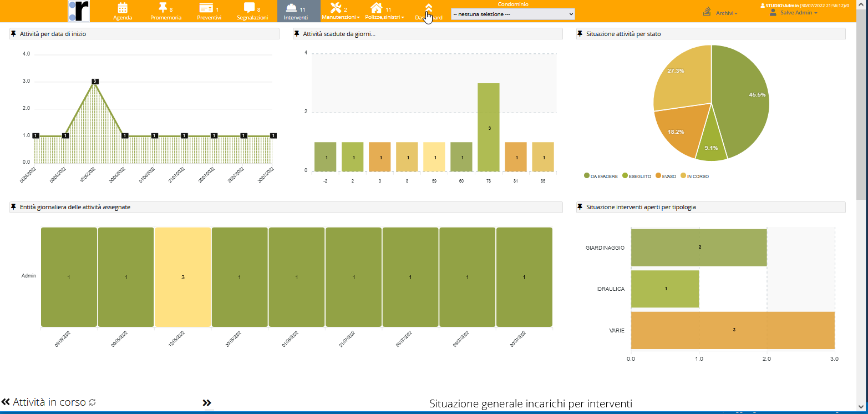This screenshot has height=414, width=868.
Task: Click the application logo in the top bar
Action: click(x=79, y=11)
